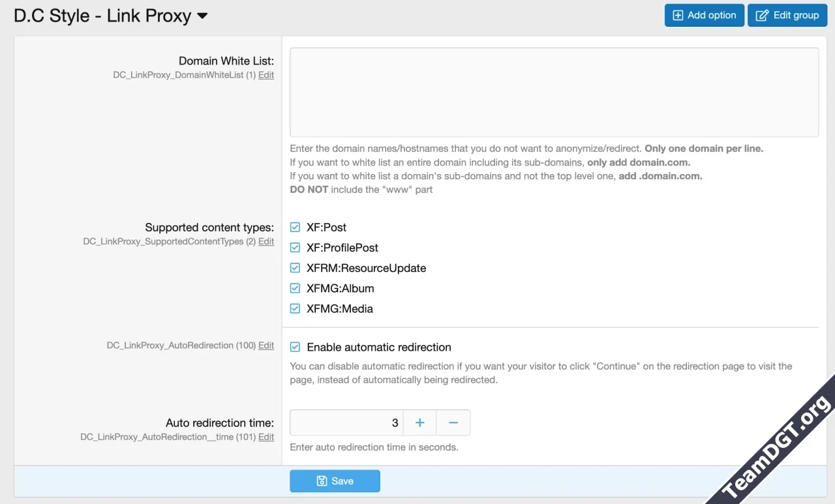Uncheck the XF:Post content type
Image resolution: width=835 pixels, height=504 pixels.
click(x=296, y=228)
